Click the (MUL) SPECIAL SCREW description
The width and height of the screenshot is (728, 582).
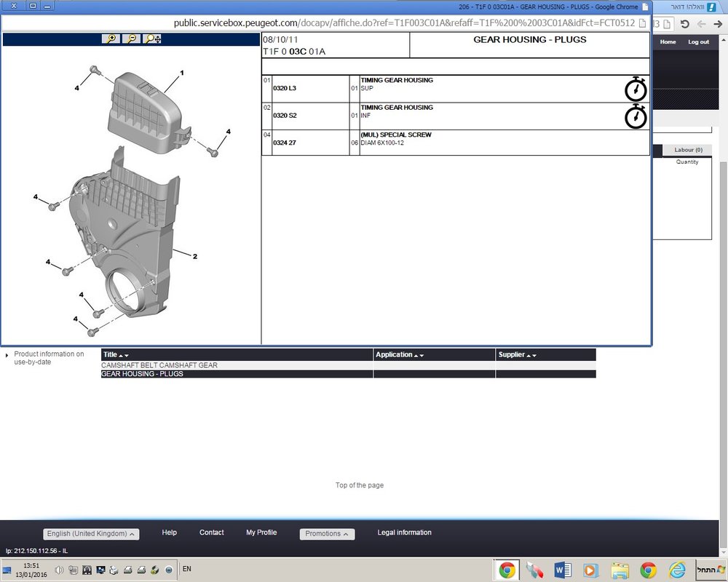396,135
